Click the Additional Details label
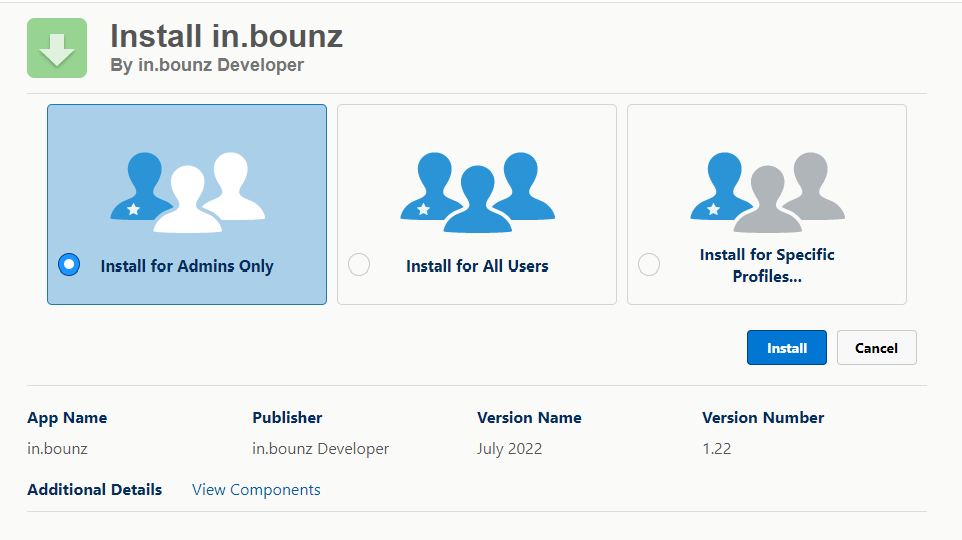Screen dimensions: 962x540 (94, 490)
